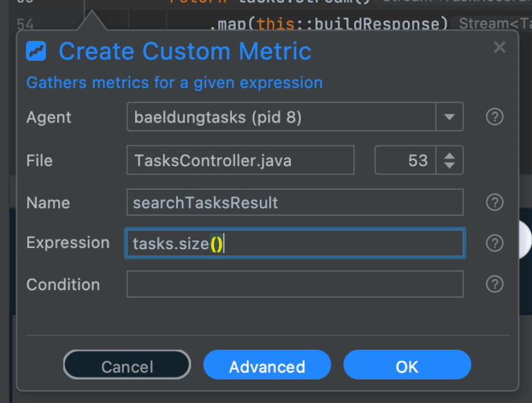Increase the line number with the up arrow
Viewport: 532px width, 403px height.
[450, 155]
